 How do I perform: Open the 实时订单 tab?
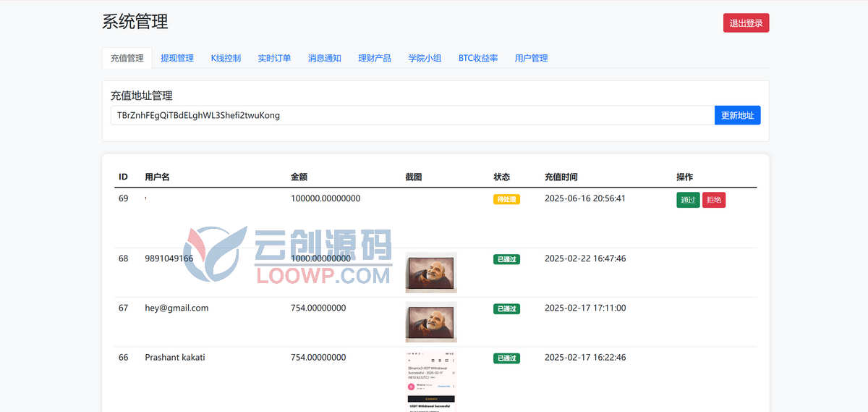tap(274, 58)
